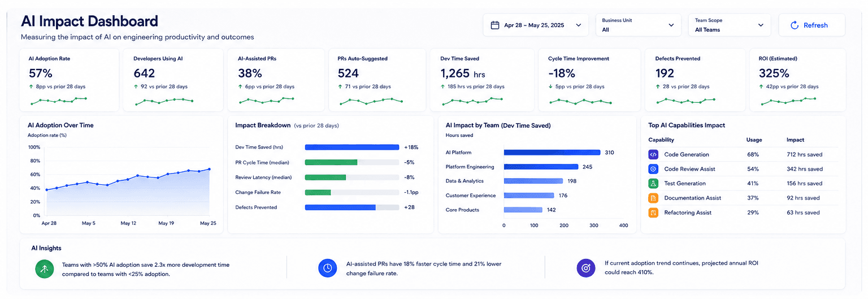
Task: Open the PRs Auto-Suggested card
Action: (x=377, y=80)
